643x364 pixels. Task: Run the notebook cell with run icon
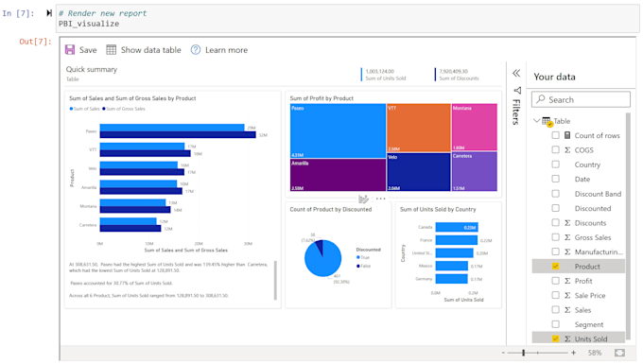point(49,13)
